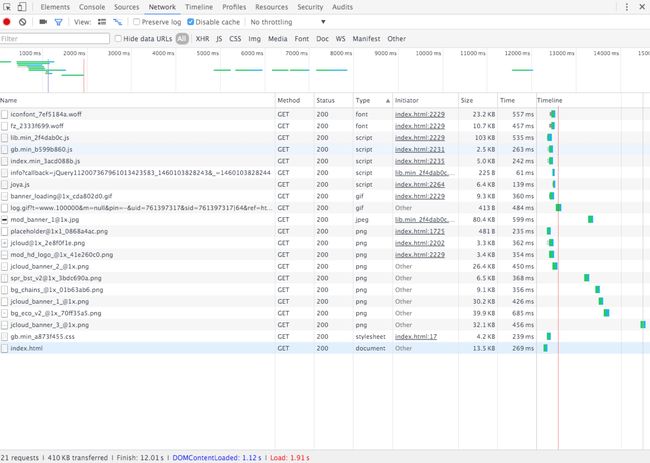The height and width of the screenshot is (463, 650).
Task: Open the No throttling dropdown
Action: point(288,22)
